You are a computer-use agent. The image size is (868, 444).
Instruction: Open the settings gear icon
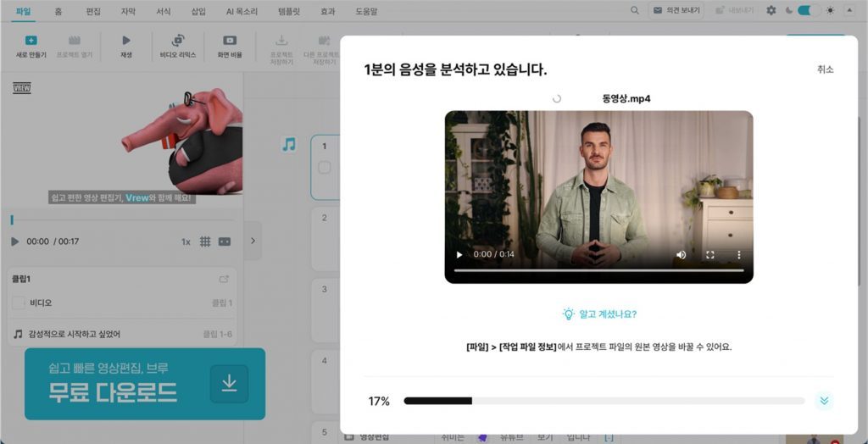point(771,10)
